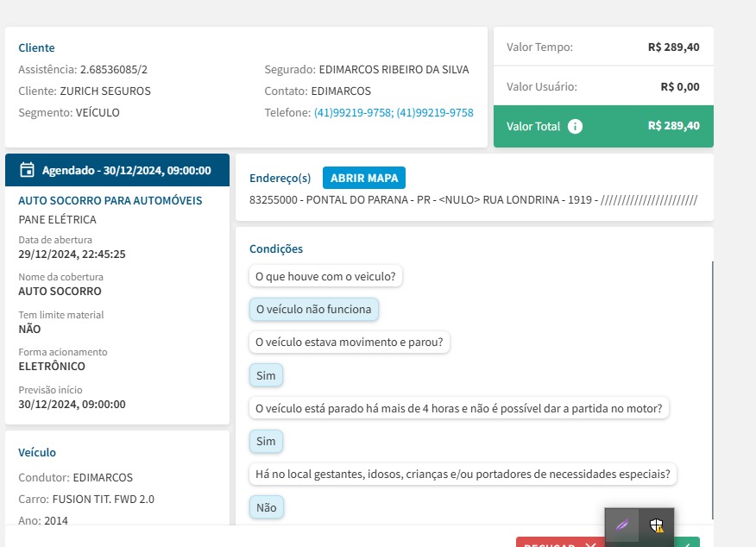Image resolution: width=756 pixels, height=547 pixels.
Task: Click the second phone number link
Action: (435, 113)
